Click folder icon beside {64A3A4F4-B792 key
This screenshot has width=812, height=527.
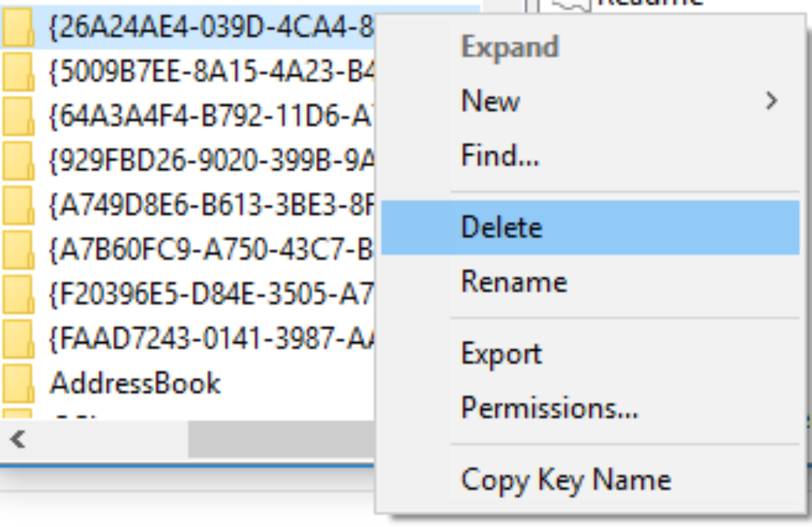pos(18,116)
